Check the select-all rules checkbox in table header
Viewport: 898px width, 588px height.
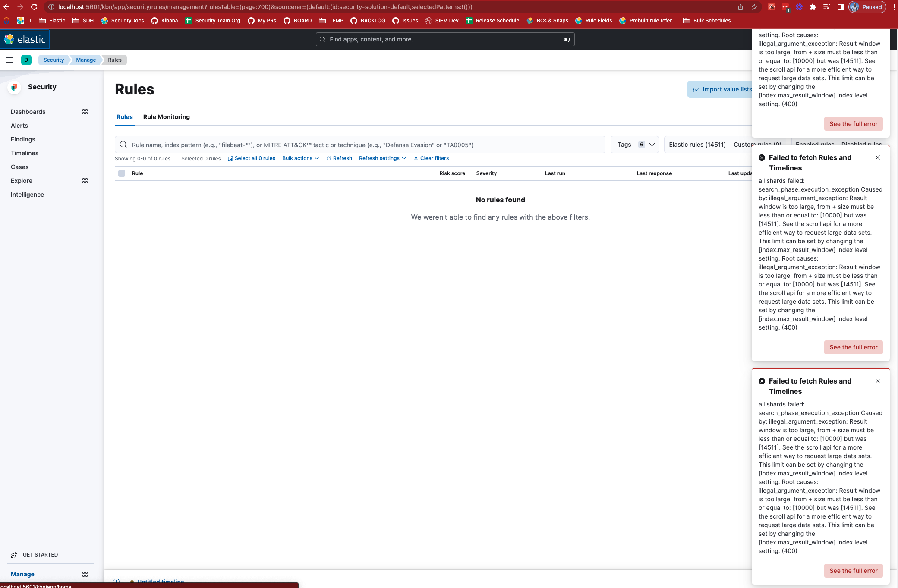click(121, 173)
